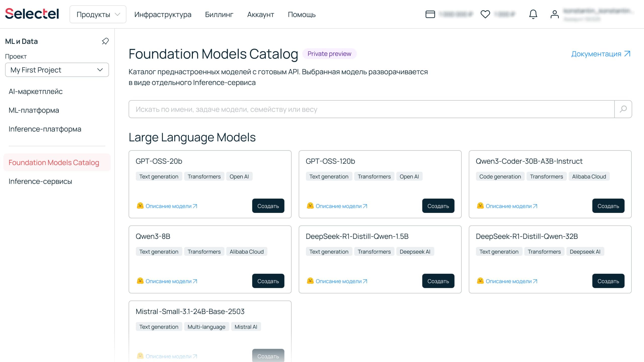Open the notifications bell icon
The width and height of the screenshot is (644, 362).
[533, 14]
